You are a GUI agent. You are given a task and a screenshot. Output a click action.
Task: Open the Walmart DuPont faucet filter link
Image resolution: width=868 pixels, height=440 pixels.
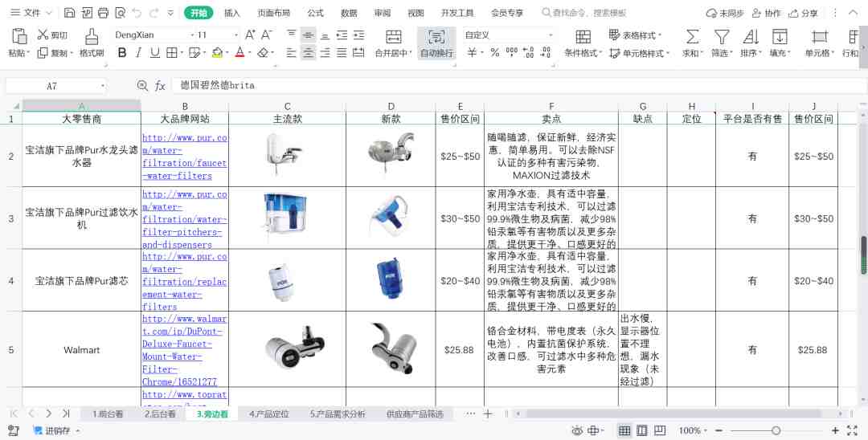(x=184, y=350)
